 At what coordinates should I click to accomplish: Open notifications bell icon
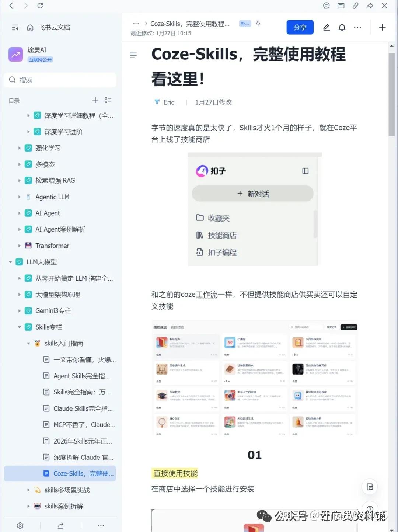pos(342,27)
